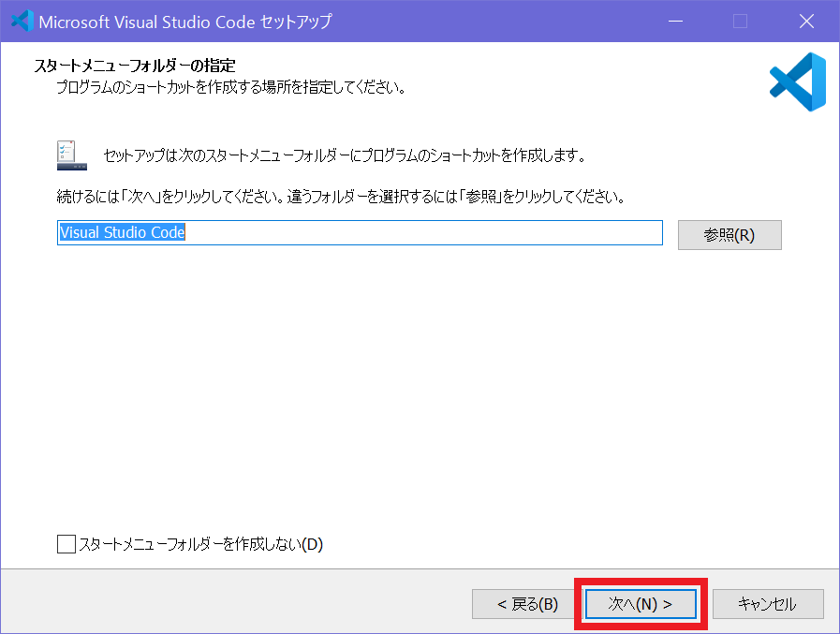Click the highlighted Visual Studio Code text

pos(122,233)
